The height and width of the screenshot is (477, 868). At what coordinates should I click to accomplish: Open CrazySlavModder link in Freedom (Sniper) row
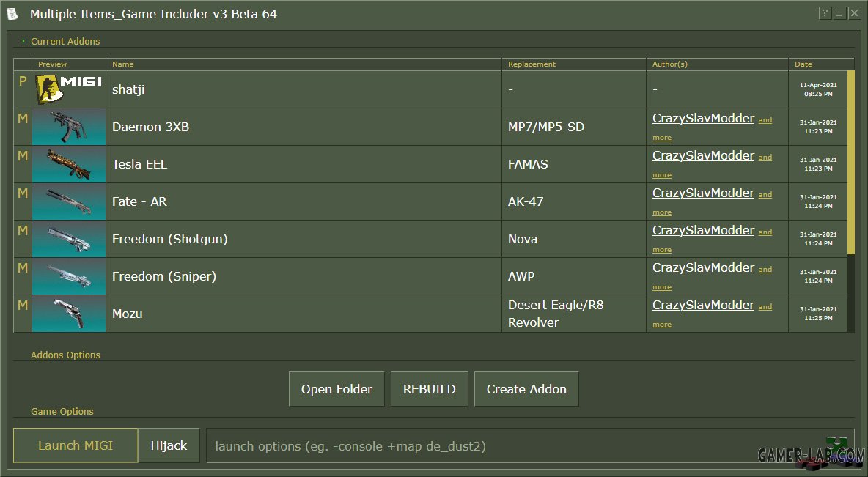[703, 268]
